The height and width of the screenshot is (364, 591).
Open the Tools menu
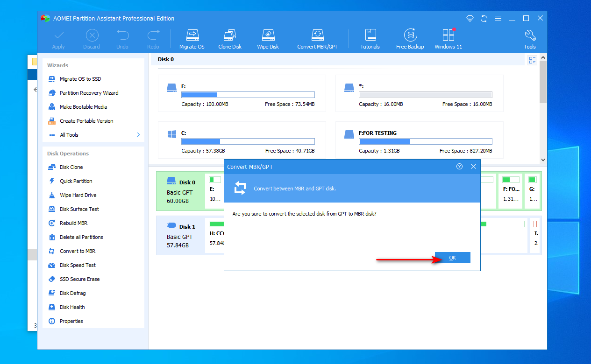click(x=530, y=40)
